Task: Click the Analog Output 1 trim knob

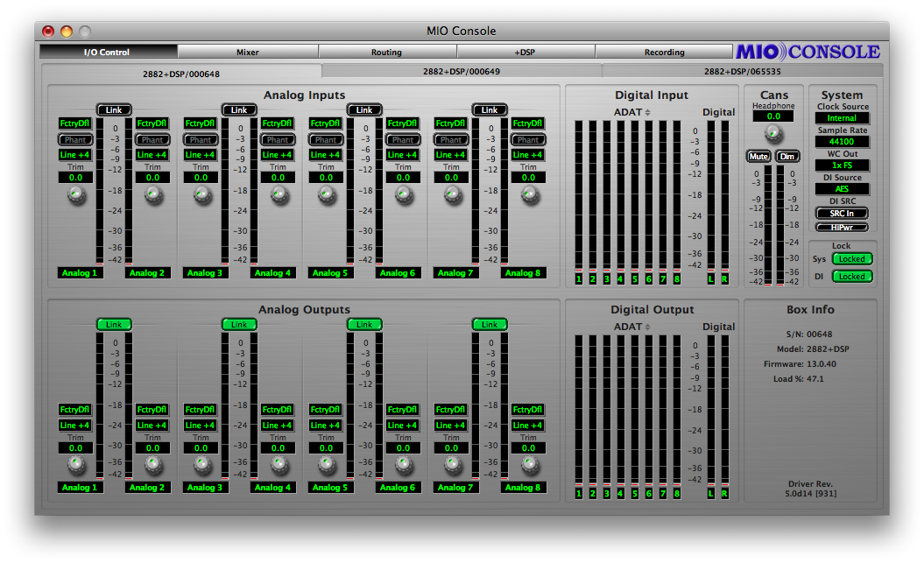Action: pyautogui.click(x=76, y=466)
